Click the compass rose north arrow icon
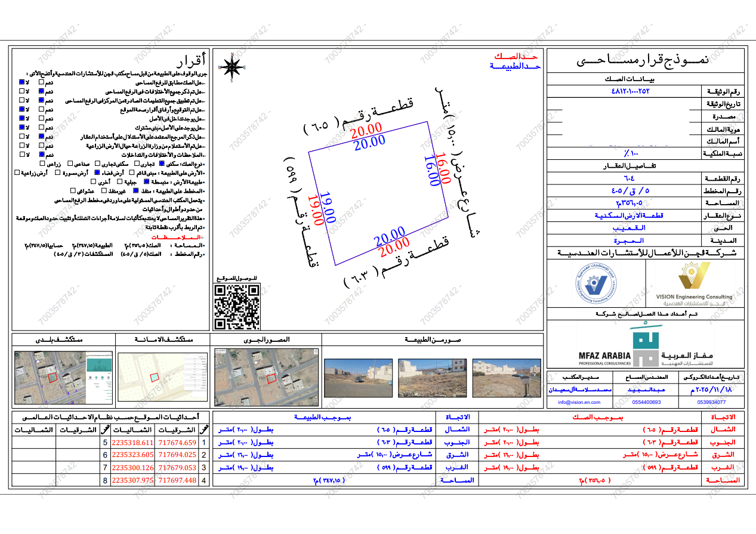This screenshot has width=756, height=534. pos(232,66)
